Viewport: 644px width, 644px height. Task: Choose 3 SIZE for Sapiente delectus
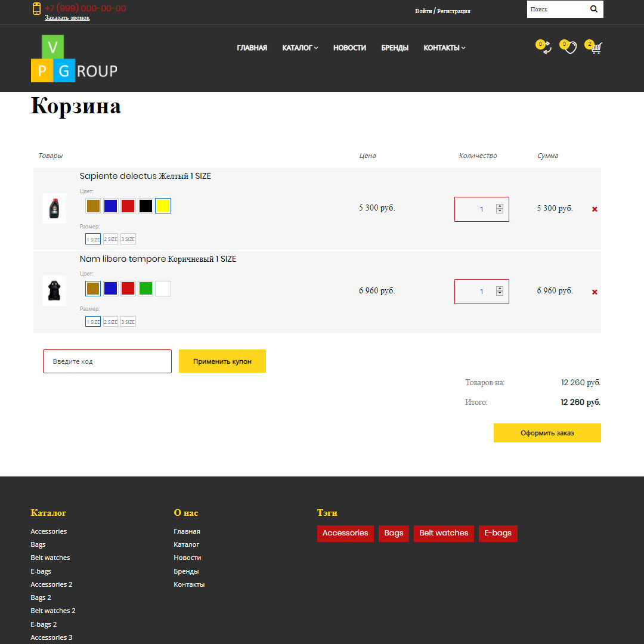click(128, 239)
